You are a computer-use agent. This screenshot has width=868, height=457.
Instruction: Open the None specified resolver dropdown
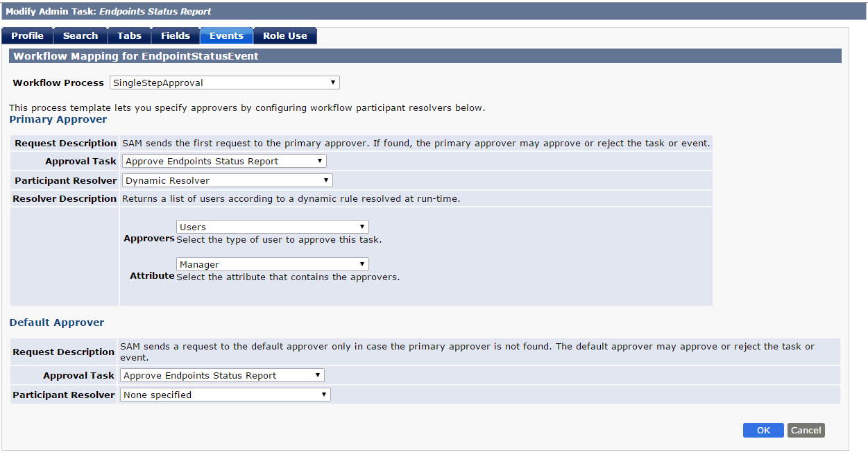click(225, 395)
